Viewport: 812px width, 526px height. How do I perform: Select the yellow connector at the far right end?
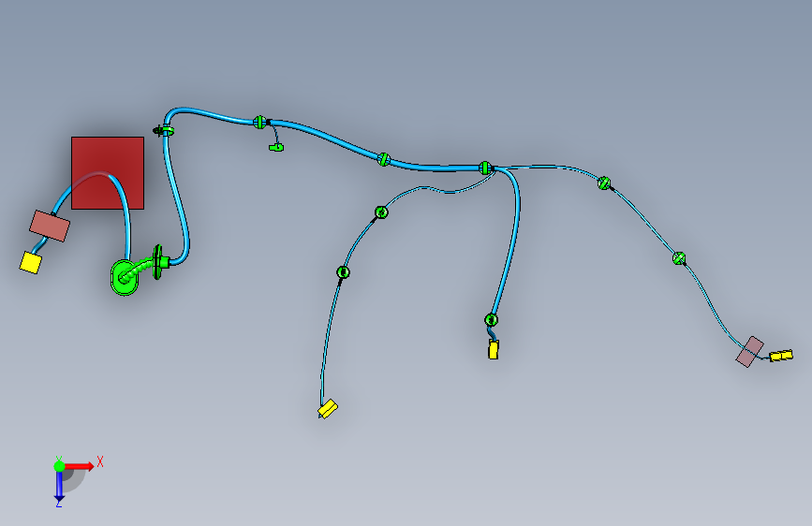coord(781,356)
